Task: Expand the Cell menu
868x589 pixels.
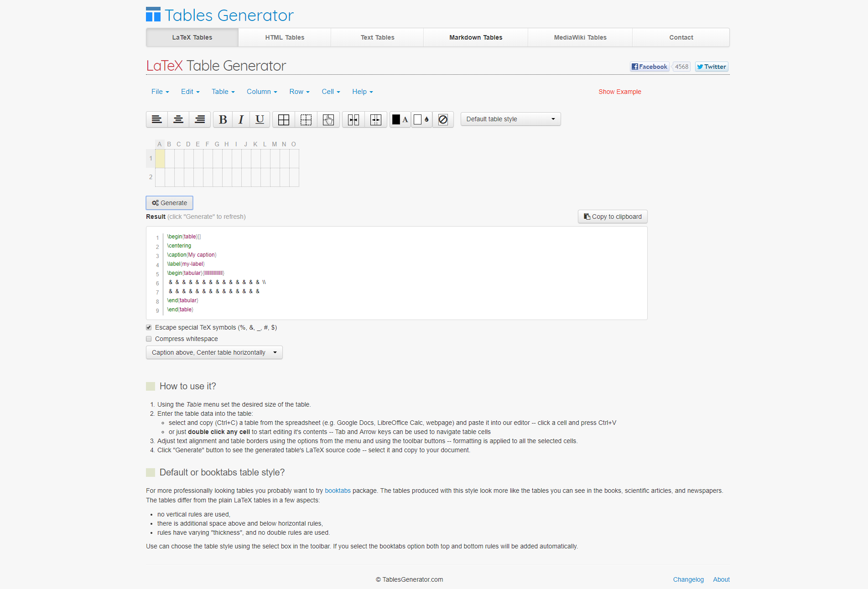Action: pos(331,92)
